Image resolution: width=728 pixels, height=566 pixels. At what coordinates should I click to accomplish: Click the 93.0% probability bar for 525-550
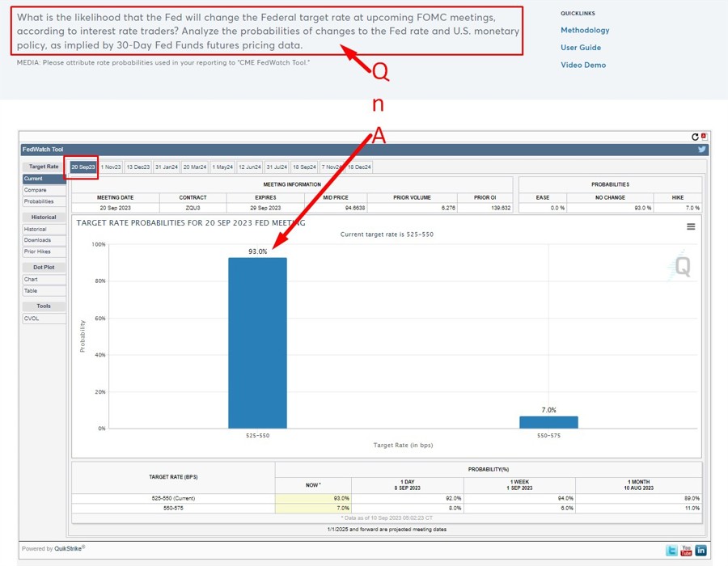pos(257,343)
